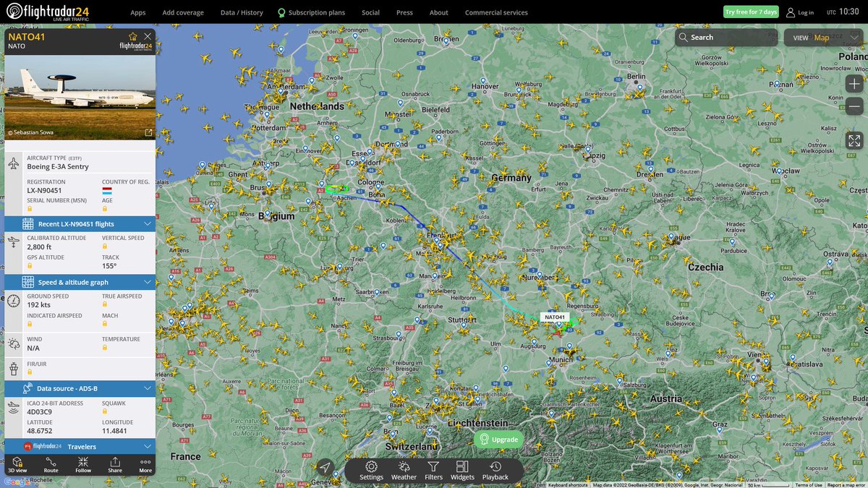Screen dimensions: 868x488
Task: Click Try free for 7 days
Action: coord(752,12)
